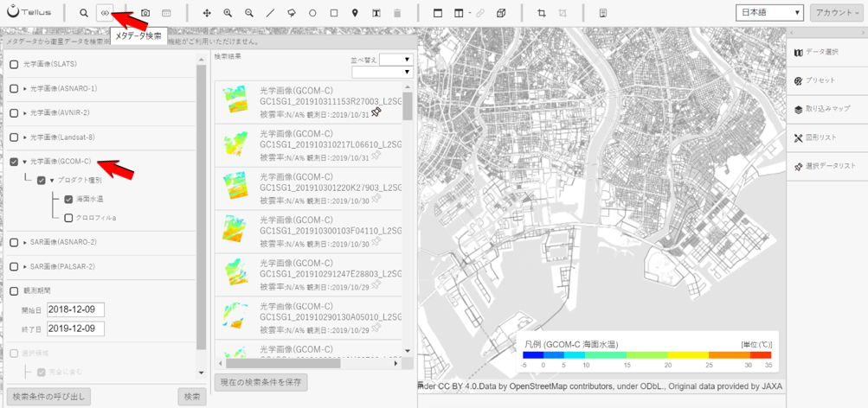Click the GC1SG1_201910290130A05010 result thumbnail
This screenshot has height=408, width=868.
tap(235, 316)
